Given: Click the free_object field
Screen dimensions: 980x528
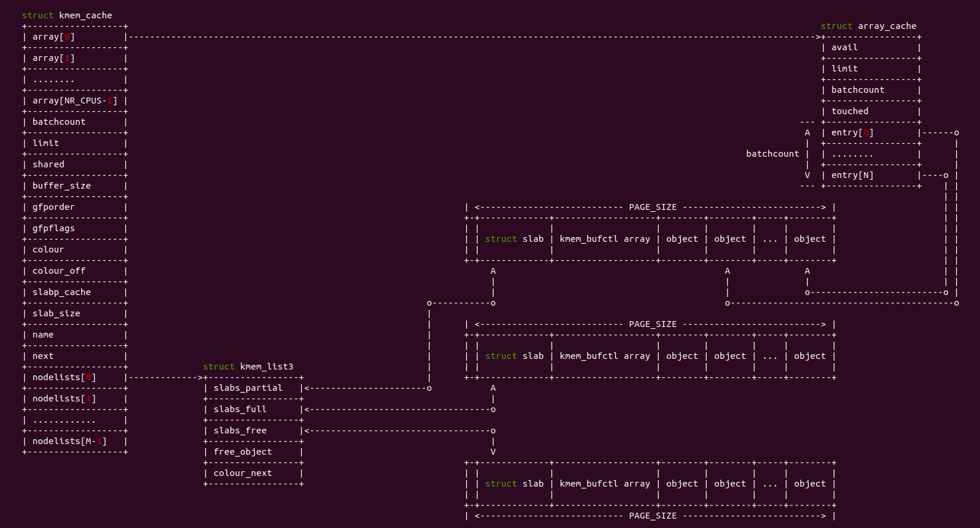Looking at the screenshot, I should click(243, 452).
